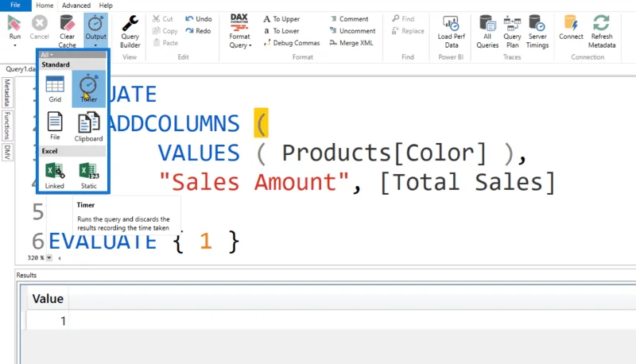This screenshot has width=636, height=364.
Task: Open Replace in the ribbon
Action: pos(408,31)
